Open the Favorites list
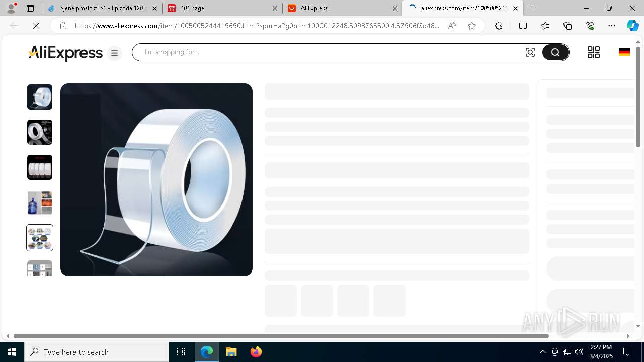The width and height of the screenshot is (644, 362). click(545, 26)
